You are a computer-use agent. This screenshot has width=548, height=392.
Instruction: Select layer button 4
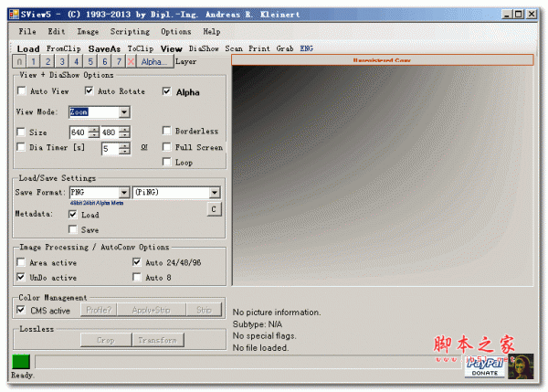76,62
